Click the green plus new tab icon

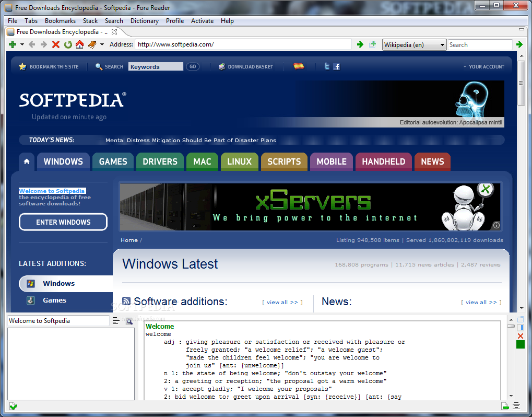tap(13, 44)
